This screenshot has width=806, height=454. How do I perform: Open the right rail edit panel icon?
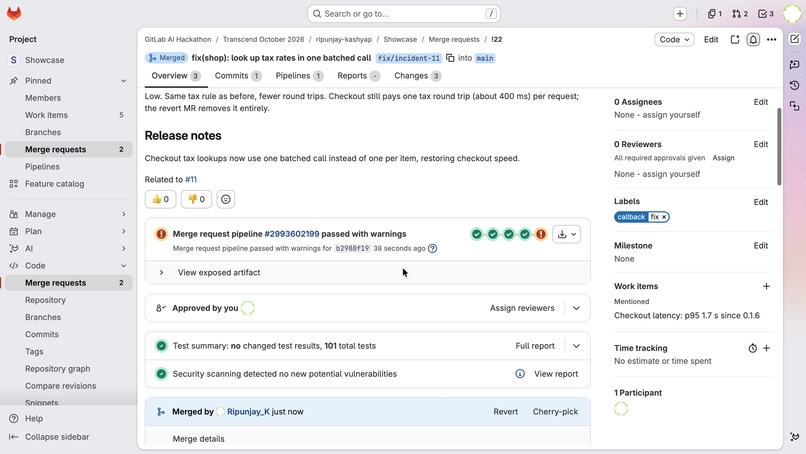tap(795, 39)
